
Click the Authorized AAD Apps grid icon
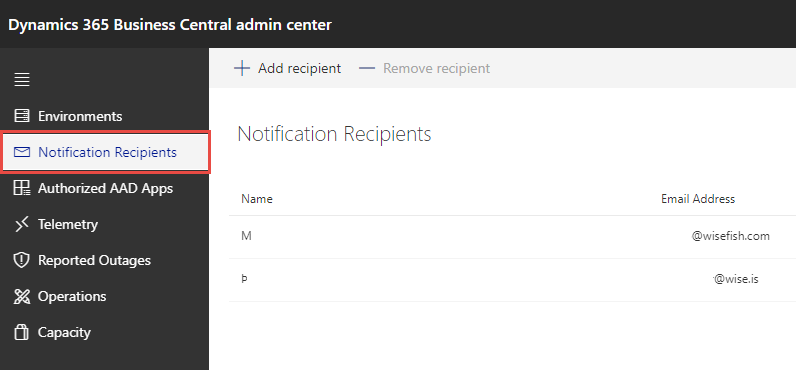[x=22, y=188]
